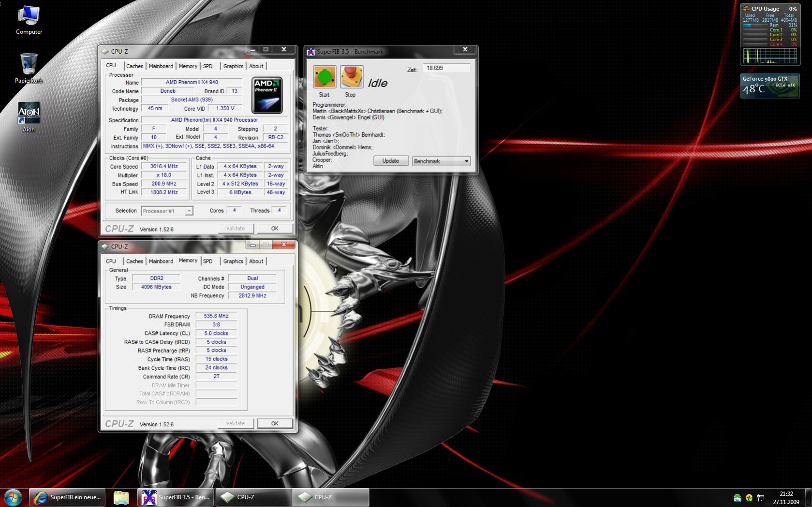
Task: Click the highlighted CPU-Z taskbar button
Action: [x=331, y=497]
